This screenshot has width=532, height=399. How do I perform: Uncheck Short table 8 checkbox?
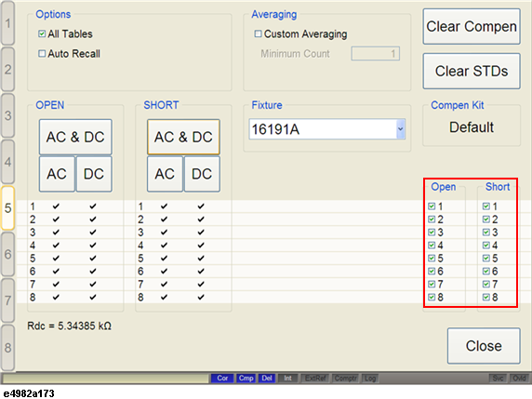[486, 297]
